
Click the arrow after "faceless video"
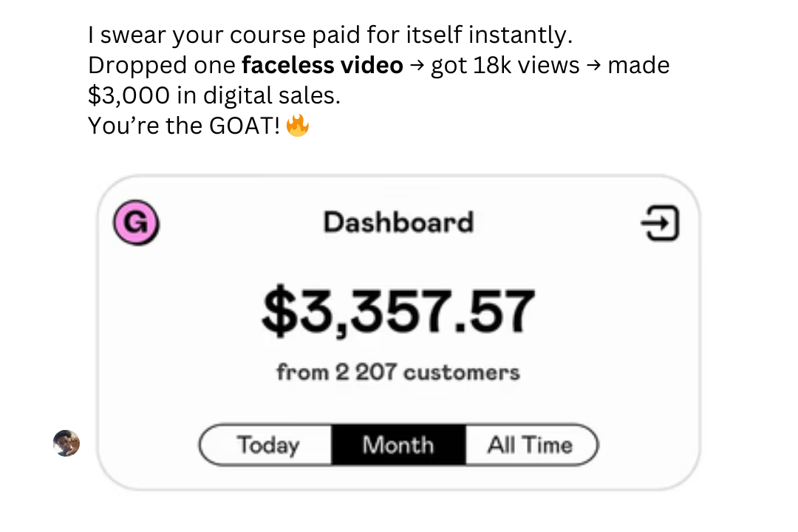(x=417, y=66)
